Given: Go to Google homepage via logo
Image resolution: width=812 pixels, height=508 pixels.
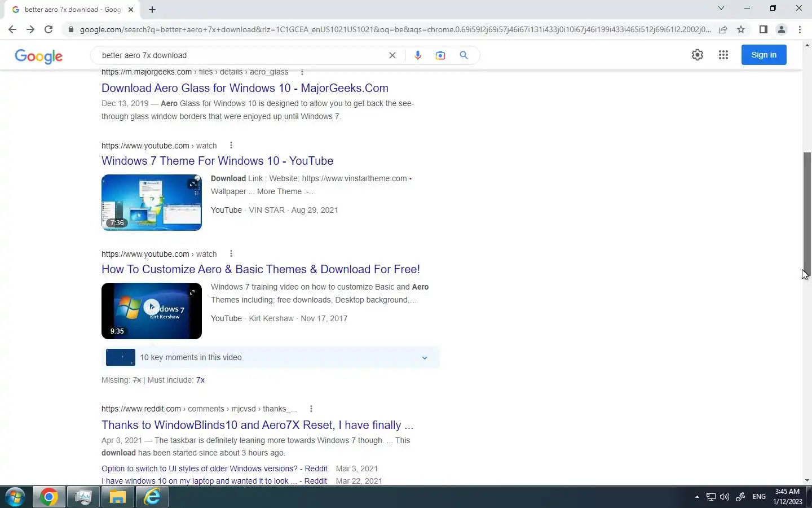Looking at the screenshot, I should point(38,56).
